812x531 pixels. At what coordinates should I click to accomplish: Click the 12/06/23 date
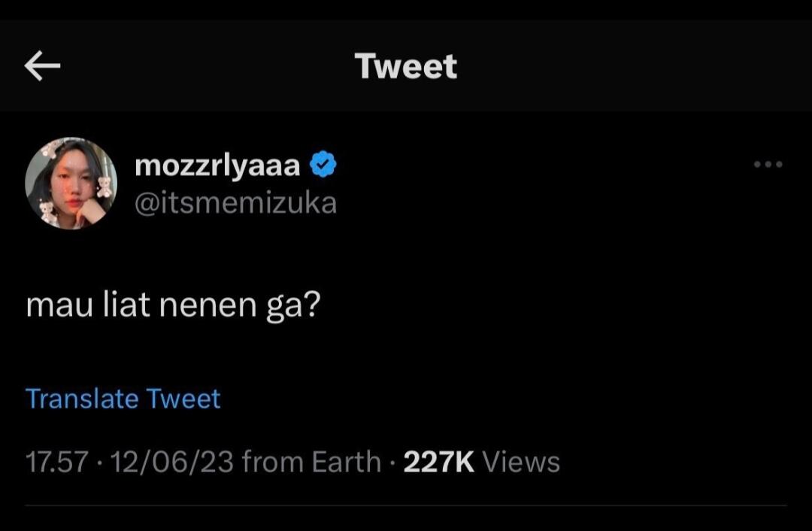pyautogui.click(x=171, y=462)
